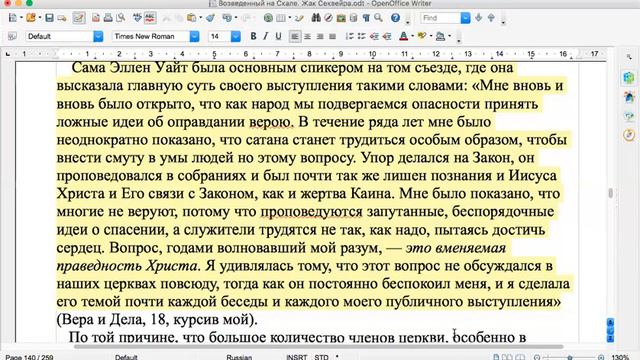Send document as e-mail icon
Image resolution: width=640 pixels, height=360 pixels.
coord(62,18)
